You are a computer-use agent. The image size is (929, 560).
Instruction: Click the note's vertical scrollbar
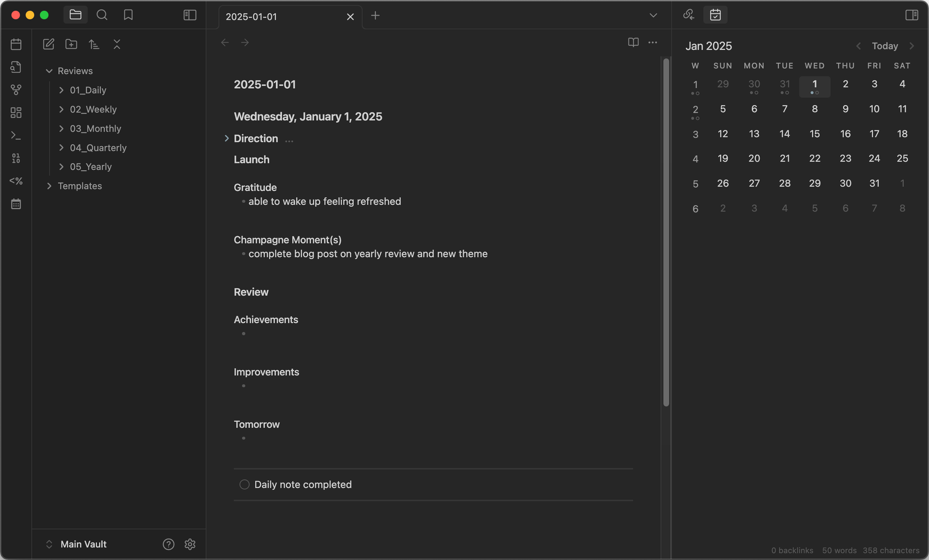pos(666,232)
